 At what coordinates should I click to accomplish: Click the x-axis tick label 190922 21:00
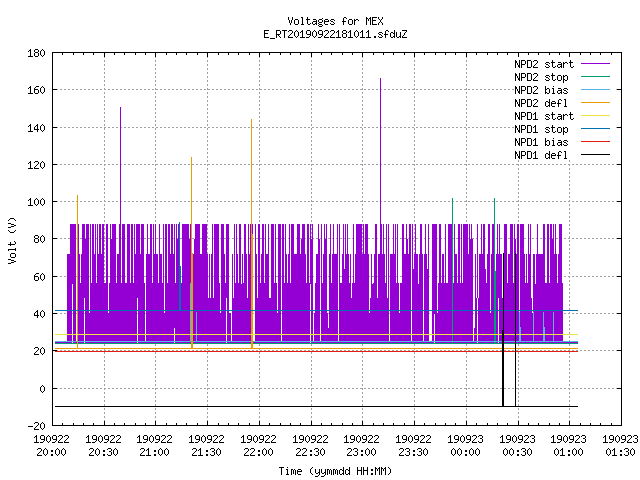[154, 446]
